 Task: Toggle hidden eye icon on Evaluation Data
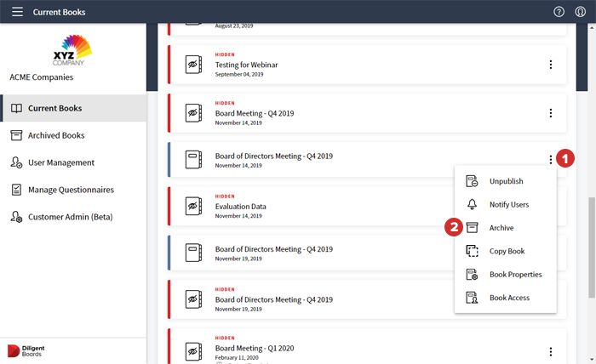pyautogui.click(x=193, y=206)
